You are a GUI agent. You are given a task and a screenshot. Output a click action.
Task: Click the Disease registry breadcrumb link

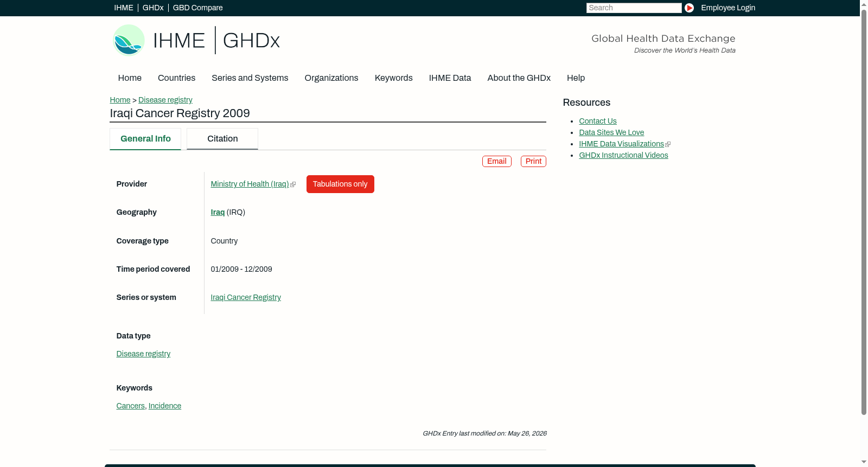coord(165,100)
